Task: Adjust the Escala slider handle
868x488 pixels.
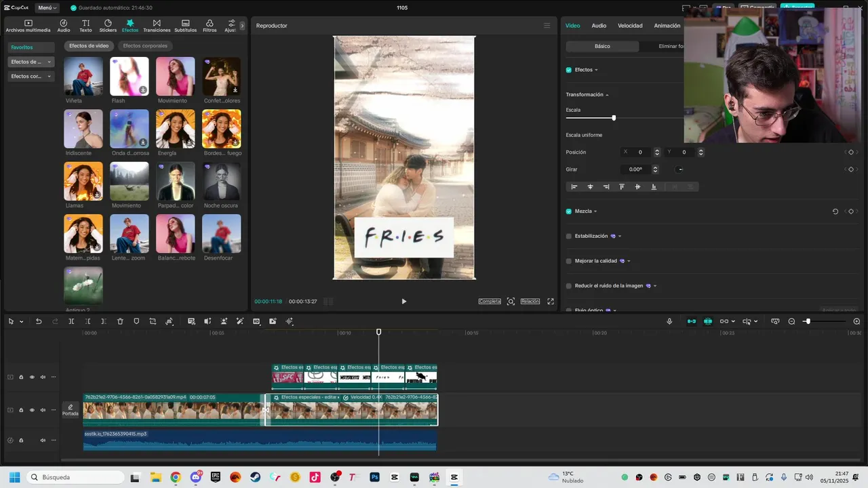Action: 614,118
